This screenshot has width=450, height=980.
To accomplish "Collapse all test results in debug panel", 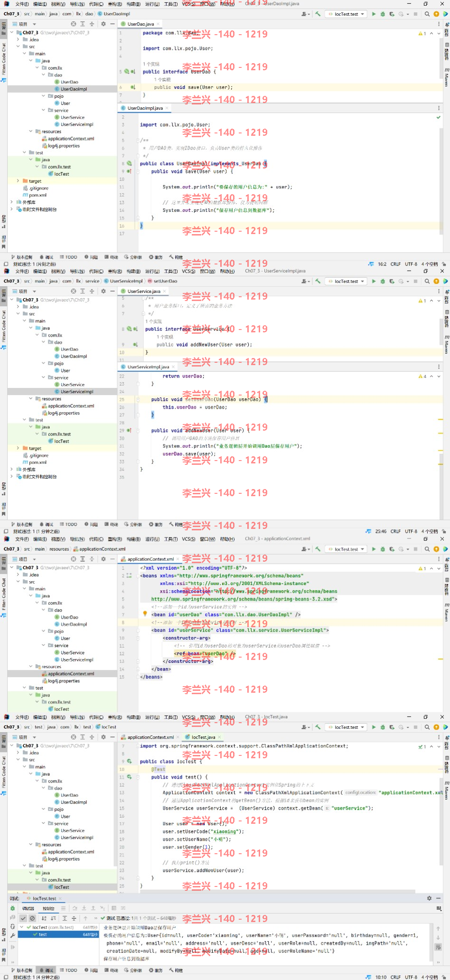I will coord(74,918).
